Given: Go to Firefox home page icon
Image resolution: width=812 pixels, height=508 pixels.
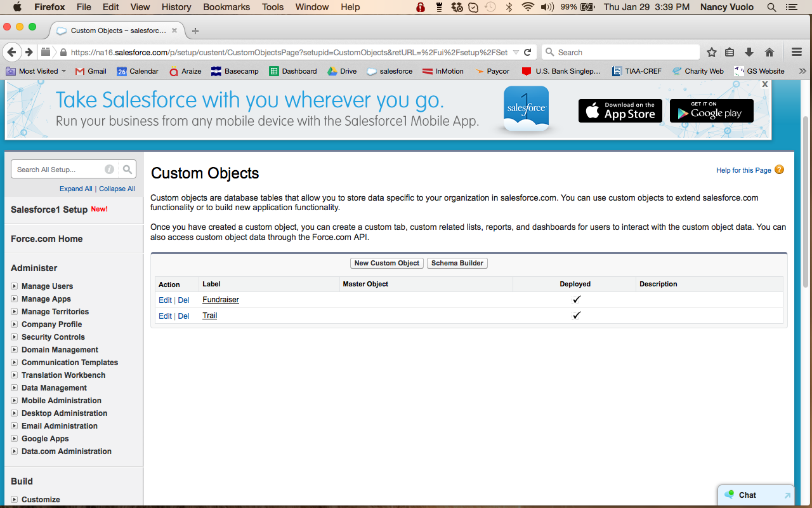Looking at the screenshot, I should click(769, 52).
